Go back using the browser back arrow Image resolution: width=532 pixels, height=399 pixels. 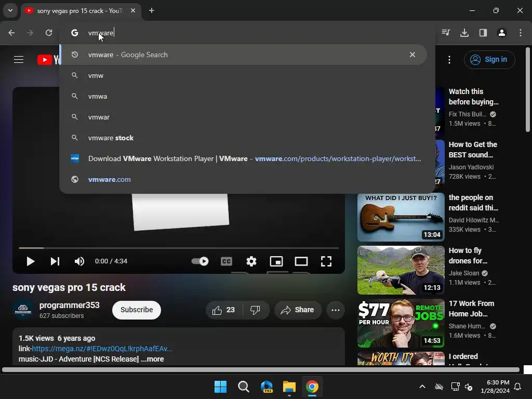point(11,33)
